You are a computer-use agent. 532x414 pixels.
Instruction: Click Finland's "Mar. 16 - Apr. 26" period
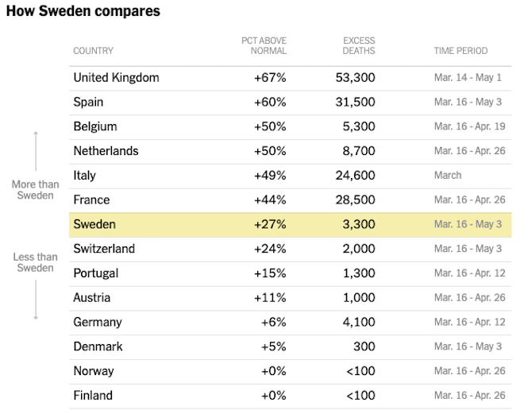[468, 396]
